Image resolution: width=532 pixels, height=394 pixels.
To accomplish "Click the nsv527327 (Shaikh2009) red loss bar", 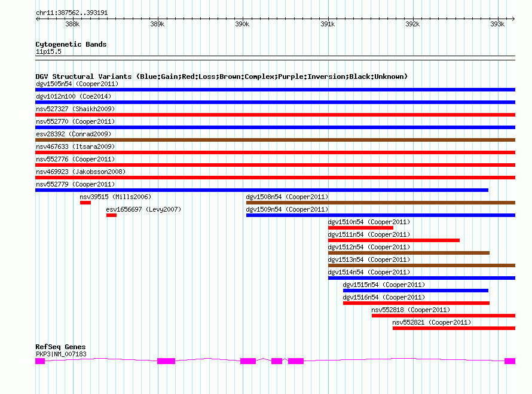I will [x=275, y=115].
